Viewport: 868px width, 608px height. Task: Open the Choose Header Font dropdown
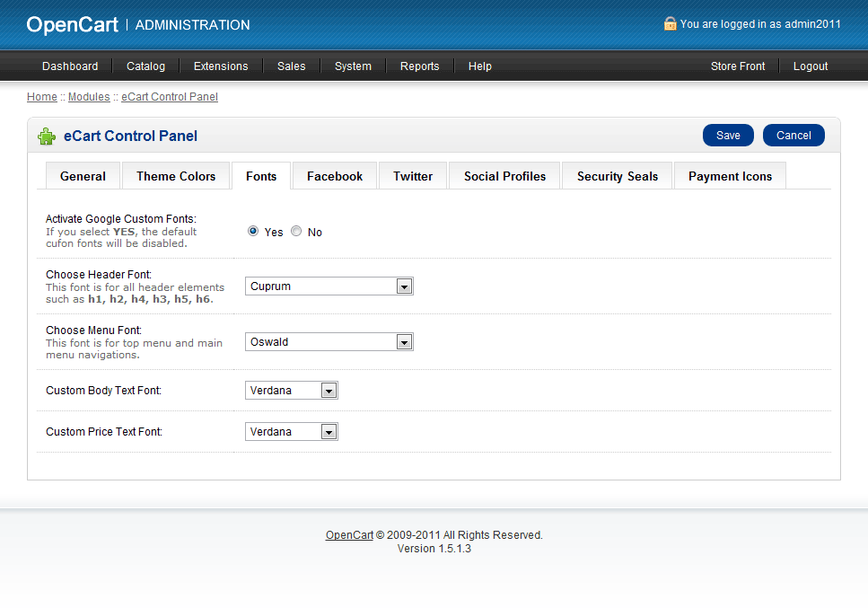(x=329, y=286)
